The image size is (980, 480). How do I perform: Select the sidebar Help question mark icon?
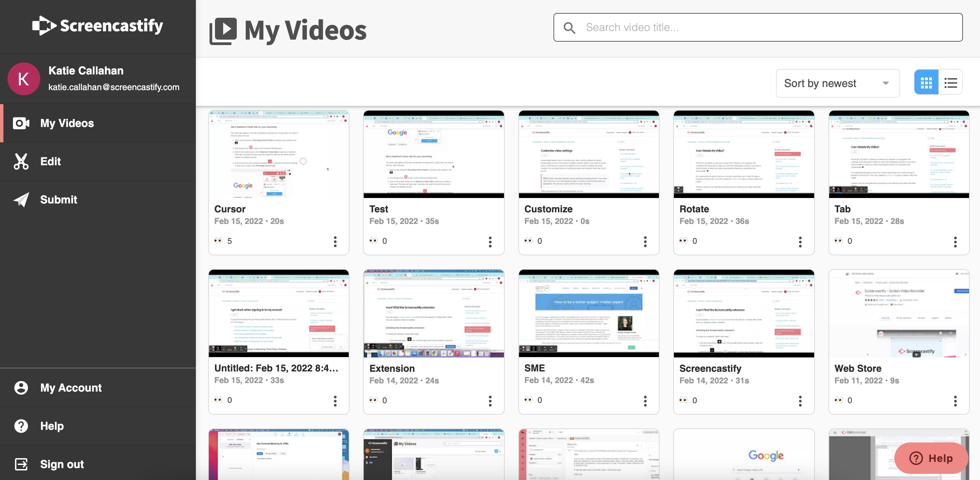21,426
